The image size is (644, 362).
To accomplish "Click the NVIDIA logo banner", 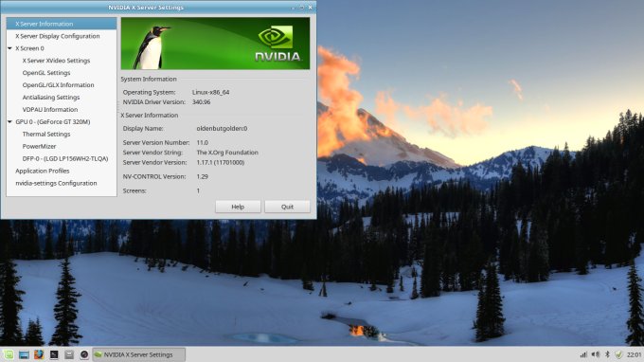I will 215,44.
